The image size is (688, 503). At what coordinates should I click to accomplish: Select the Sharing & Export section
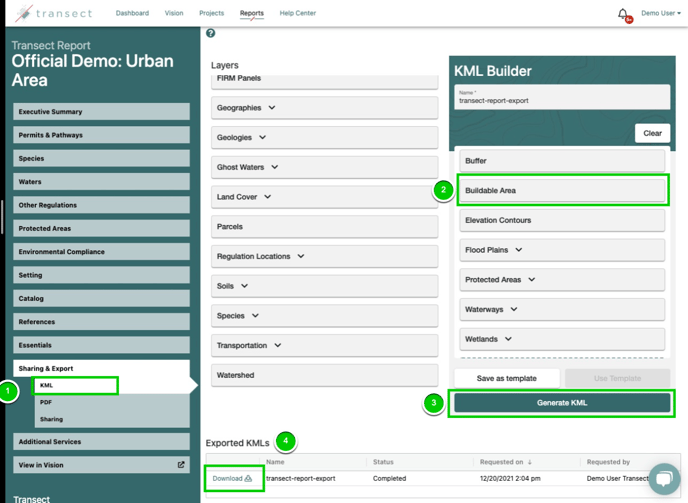pyautogui.click(x=101, y=368)
